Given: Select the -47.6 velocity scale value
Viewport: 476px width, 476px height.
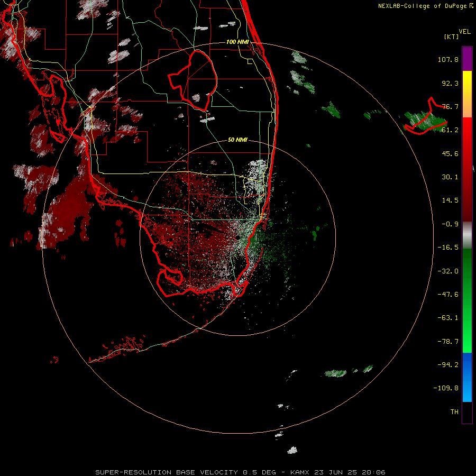Looking at the screenshot, I should click(448, 295).
